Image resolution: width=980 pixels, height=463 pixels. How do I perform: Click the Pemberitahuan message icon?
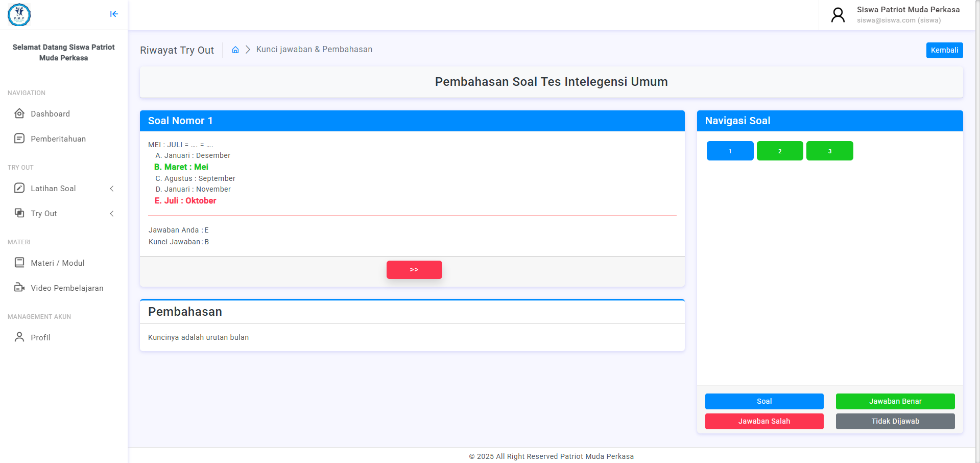pos(19,138)
